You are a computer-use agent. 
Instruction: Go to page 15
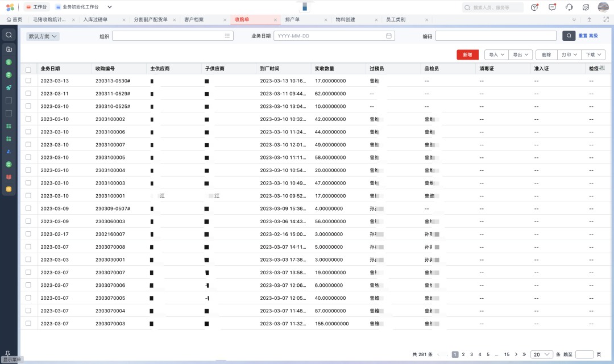click(x=507, y=354)
